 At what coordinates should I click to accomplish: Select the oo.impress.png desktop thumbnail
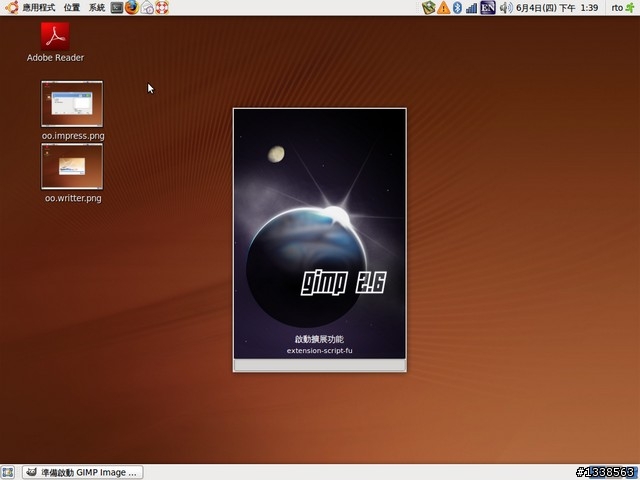point(72,104)
